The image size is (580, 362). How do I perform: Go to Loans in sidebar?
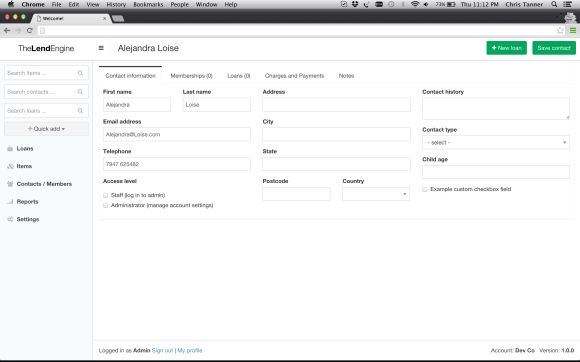pos(25,148)
